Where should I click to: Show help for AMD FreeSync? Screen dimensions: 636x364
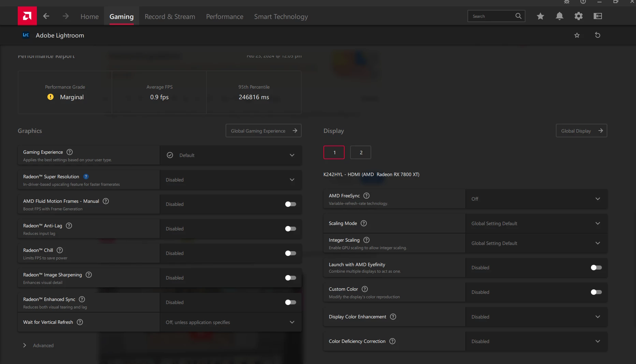[x=366, y=196]
